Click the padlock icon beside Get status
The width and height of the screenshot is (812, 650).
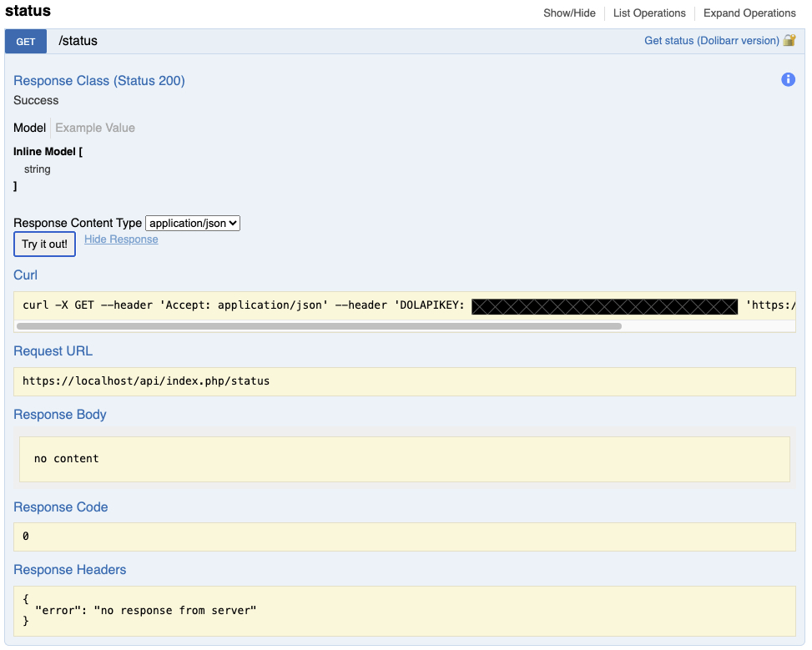pyautogui.click(x=789, y=40)
